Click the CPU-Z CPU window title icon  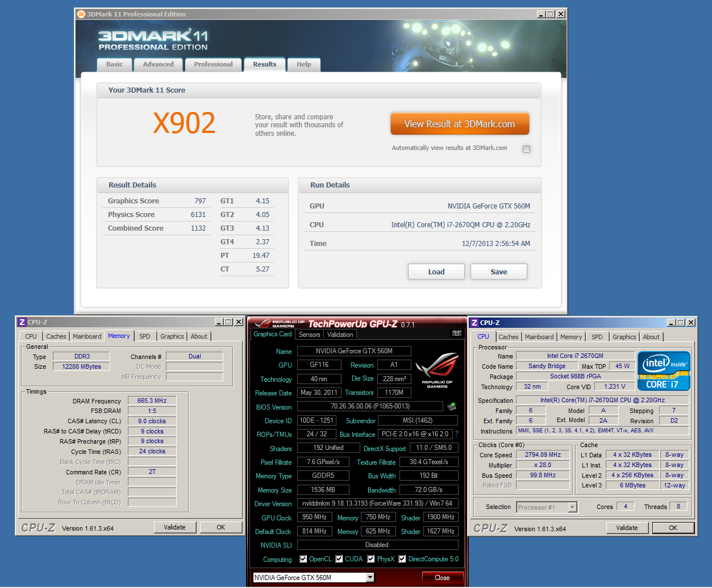click(x=474, y=323)
